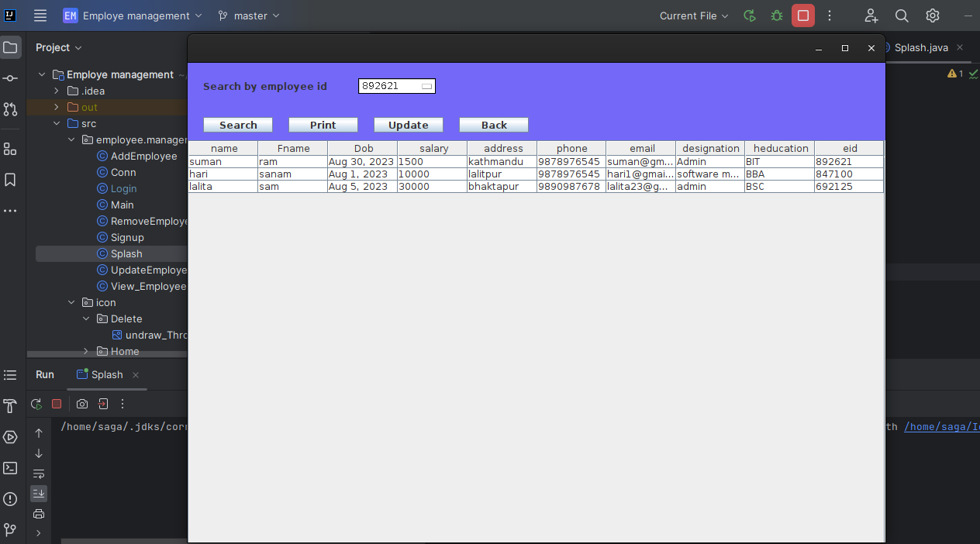Open the Git tool window
Image resolution: width=980 pixels, height=544 pixels.
(x=10, y=530)
